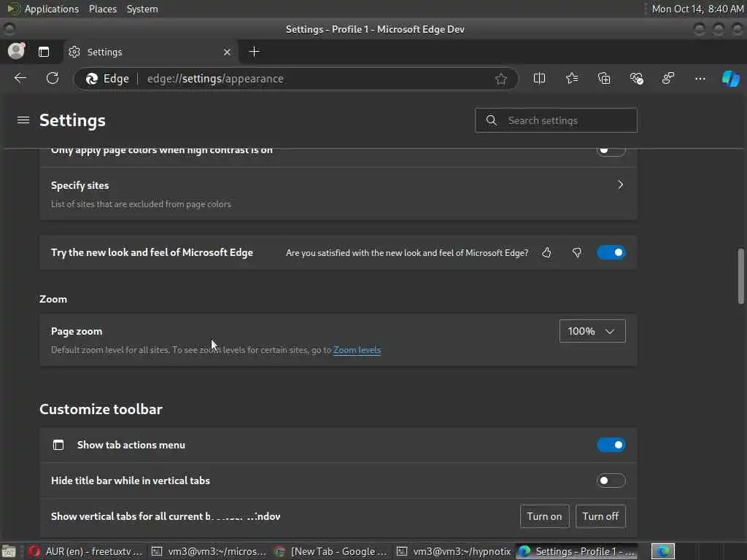747x560 pixels.
Task: Switch to AUR (en) freetuxtv taskbar window
Action: pyautogui.click(x=85, y=551)
